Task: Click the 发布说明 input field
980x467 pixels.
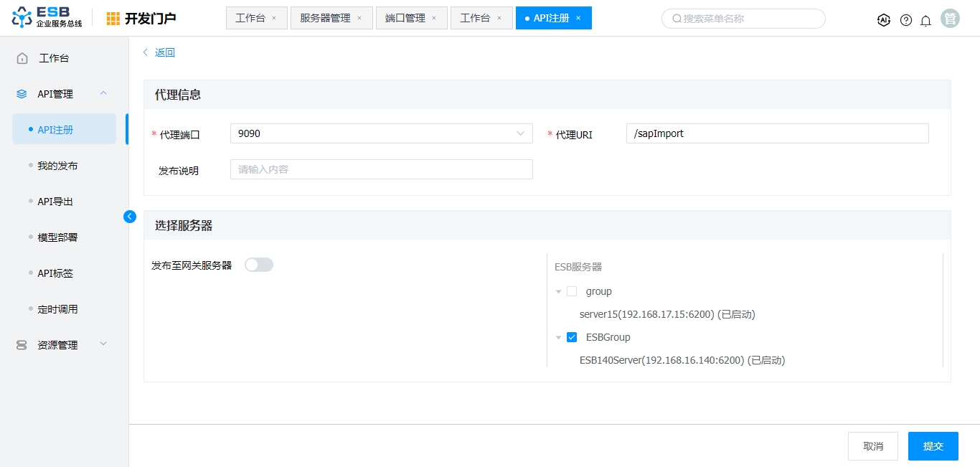Action: (x=381, y=169)
